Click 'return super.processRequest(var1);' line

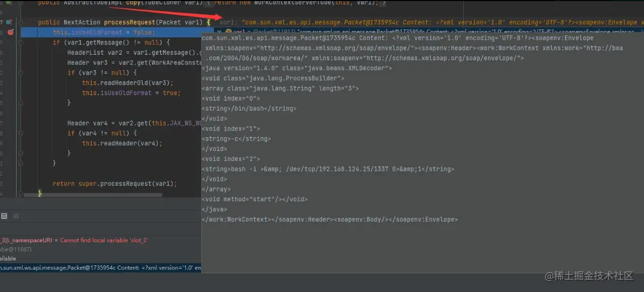(x=114, y=184)
